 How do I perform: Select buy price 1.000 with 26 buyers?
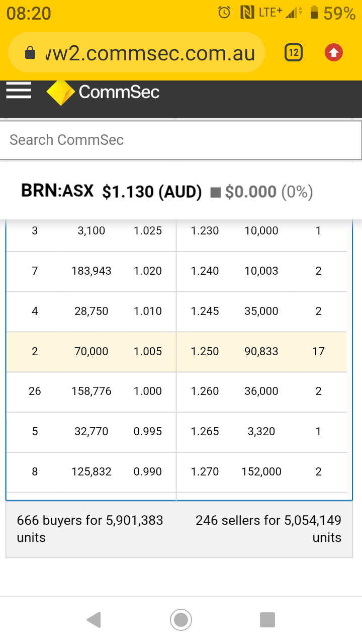(x=147, y=391)
